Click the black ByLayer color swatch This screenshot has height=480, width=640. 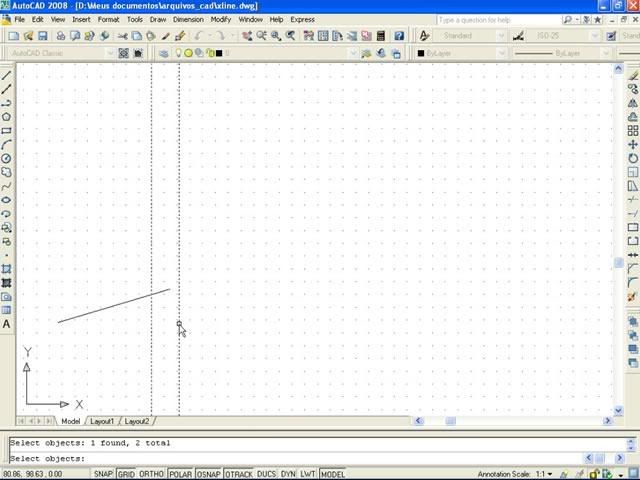click(421, 53)
